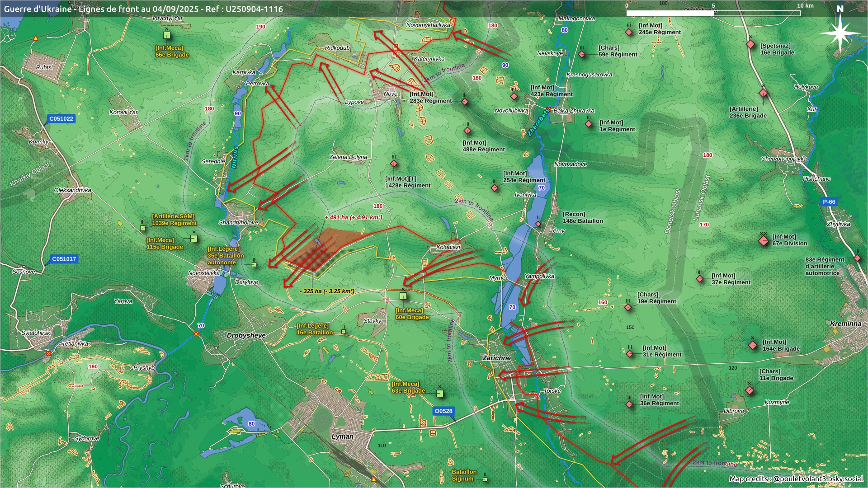
Task: Select the 254e Régiment diamond marker
Action: (495, 188)
